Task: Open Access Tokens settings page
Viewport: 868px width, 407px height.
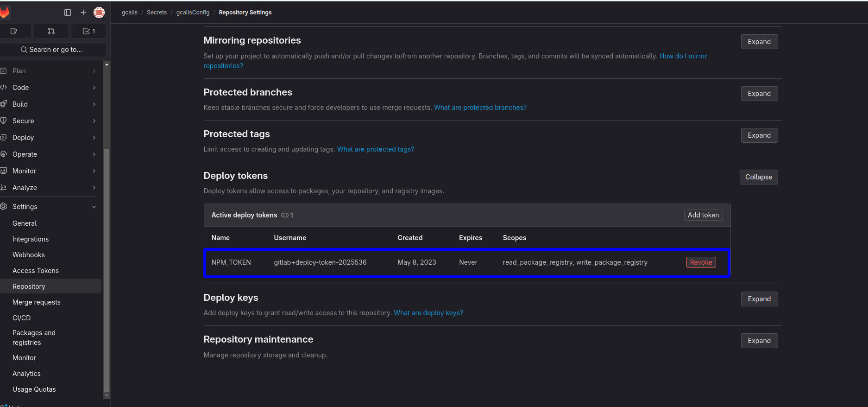Action: (36, 271)
